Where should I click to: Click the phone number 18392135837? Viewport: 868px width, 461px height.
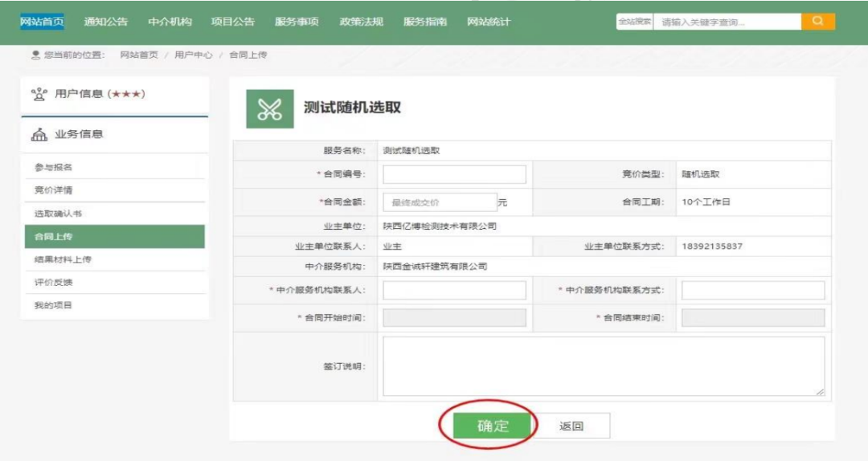712,247
